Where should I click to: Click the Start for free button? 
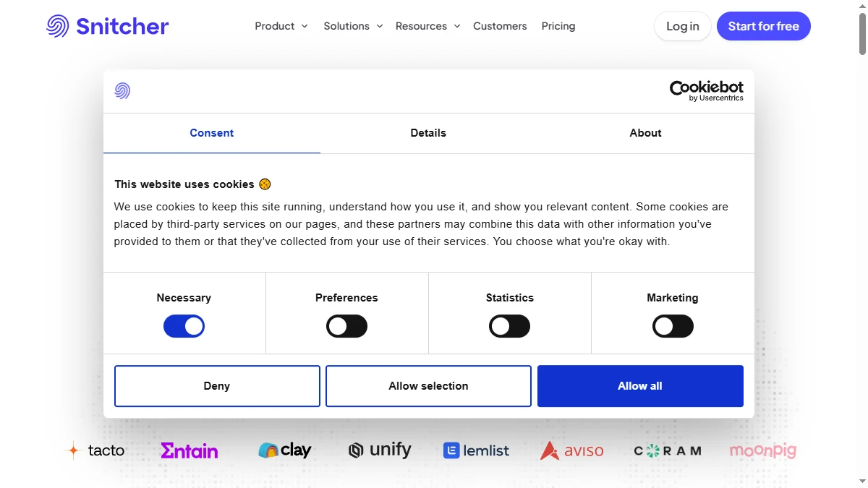click(x=763, y=25)
